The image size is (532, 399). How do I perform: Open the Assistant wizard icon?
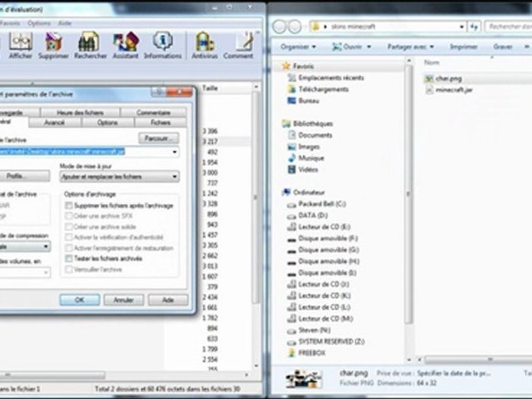coord(126,45)
